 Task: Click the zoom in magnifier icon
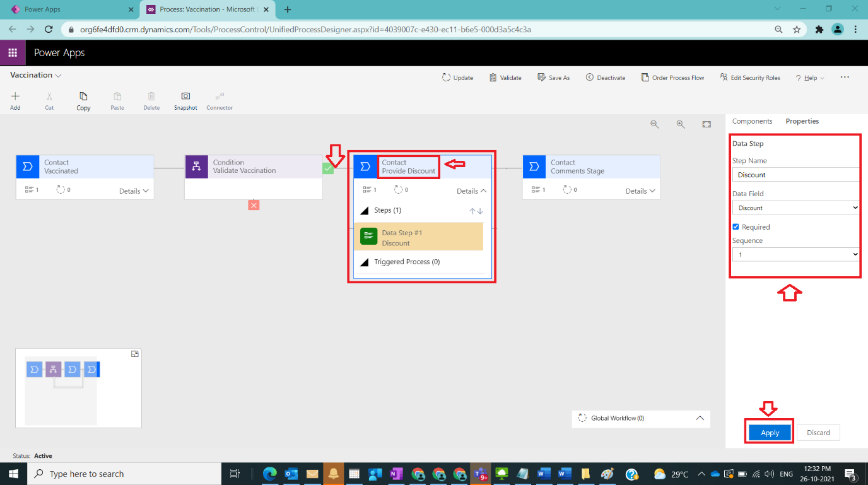(x=680, y=124)
